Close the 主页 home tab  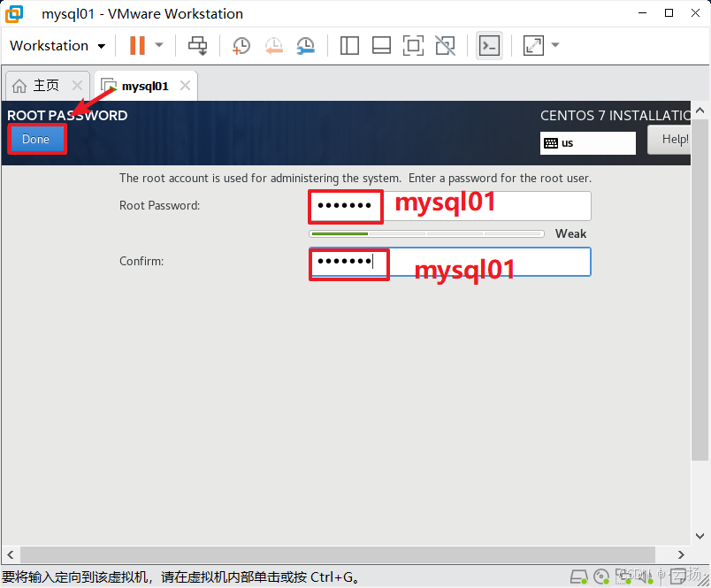(x=78, y=85)
